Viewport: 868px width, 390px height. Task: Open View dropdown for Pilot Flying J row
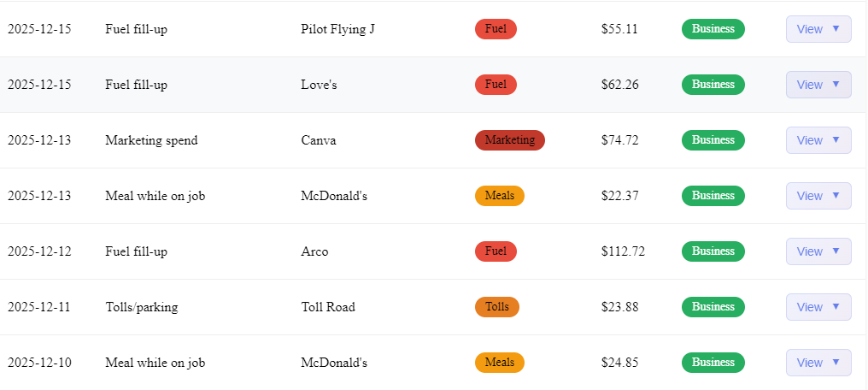818,29
